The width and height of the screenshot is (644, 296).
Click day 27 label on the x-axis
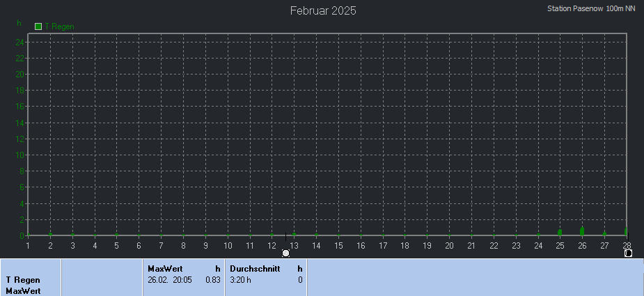pos(604,246)
